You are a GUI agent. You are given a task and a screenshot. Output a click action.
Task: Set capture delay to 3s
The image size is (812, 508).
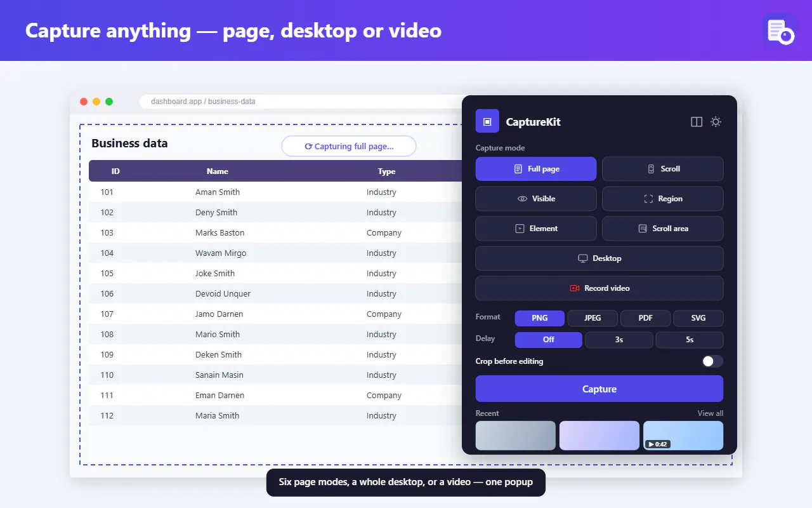619,340
